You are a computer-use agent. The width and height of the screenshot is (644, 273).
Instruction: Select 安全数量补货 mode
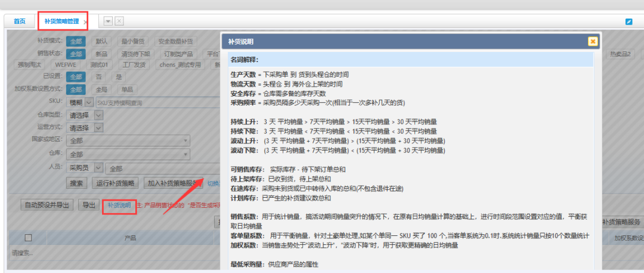[x=176, y=41]
